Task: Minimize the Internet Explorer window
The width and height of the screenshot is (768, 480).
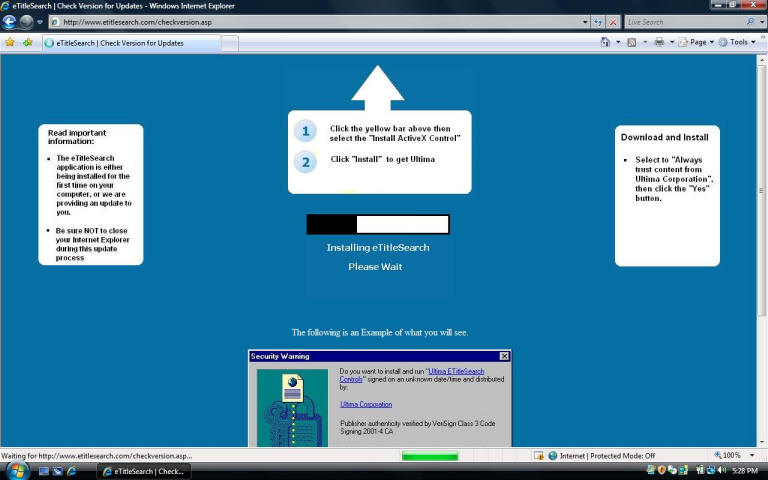Action: click(x=718, y=4)
